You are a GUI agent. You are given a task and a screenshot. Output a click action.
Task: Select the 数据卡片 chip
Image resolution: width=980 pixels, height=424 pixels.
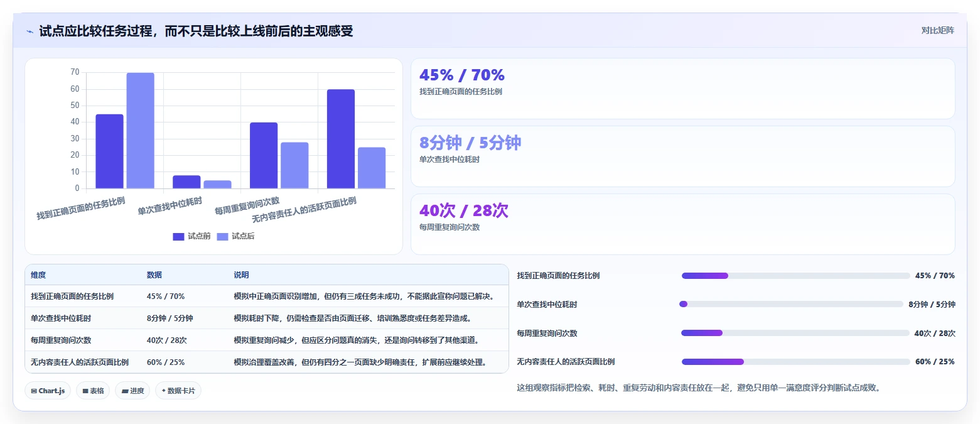pos(178,391)
